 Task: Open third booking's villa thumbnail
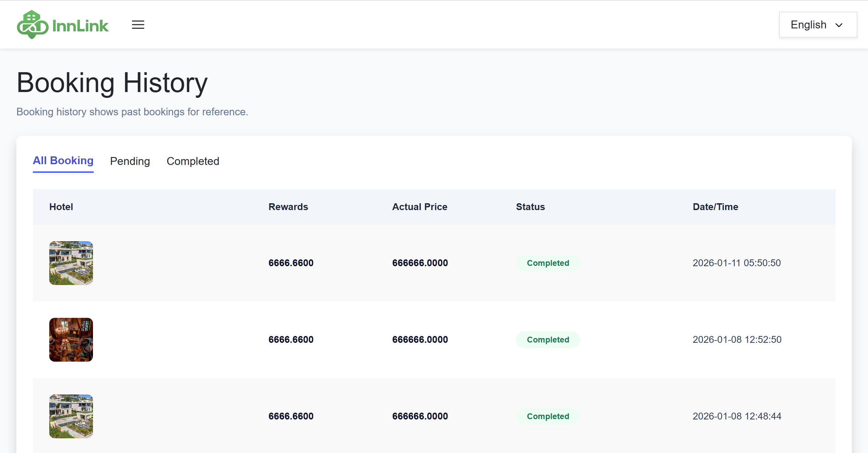[x=71, y=416]
